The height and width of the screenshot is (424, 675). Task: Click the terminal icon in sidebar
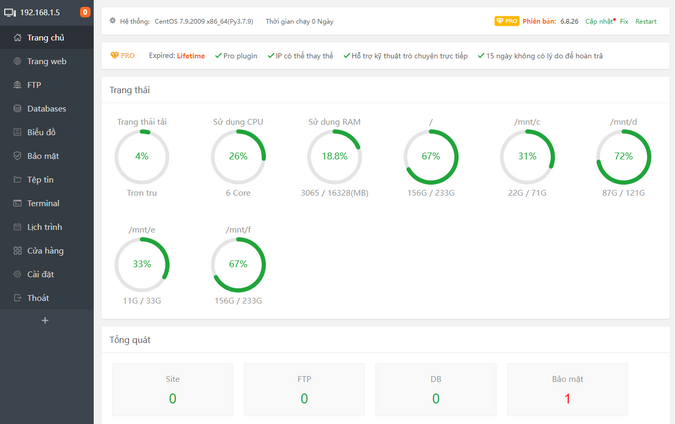tap(17, 204)
